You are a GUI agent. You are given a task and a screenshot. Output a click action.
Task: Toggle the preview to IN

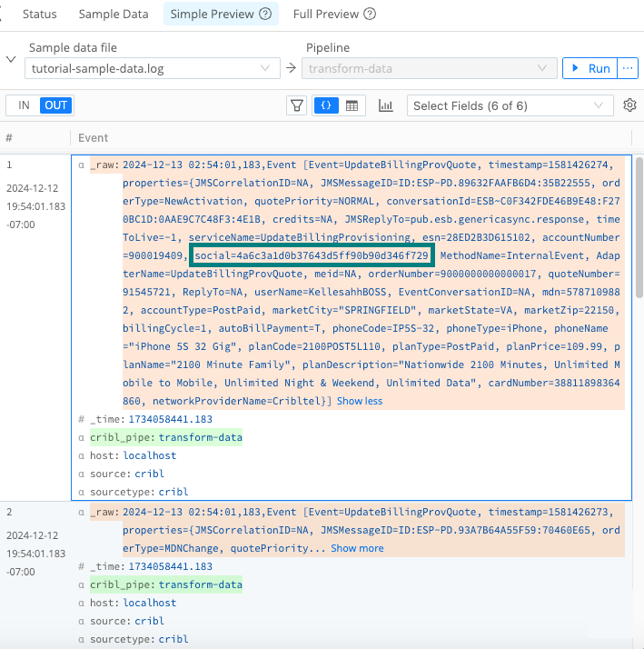click(24, 105)
